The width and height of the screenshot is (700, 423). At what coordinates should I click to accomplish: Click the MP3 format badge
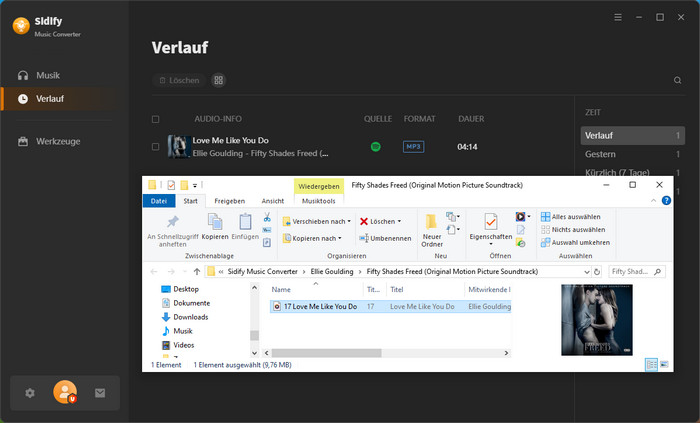tap(413, 147)
